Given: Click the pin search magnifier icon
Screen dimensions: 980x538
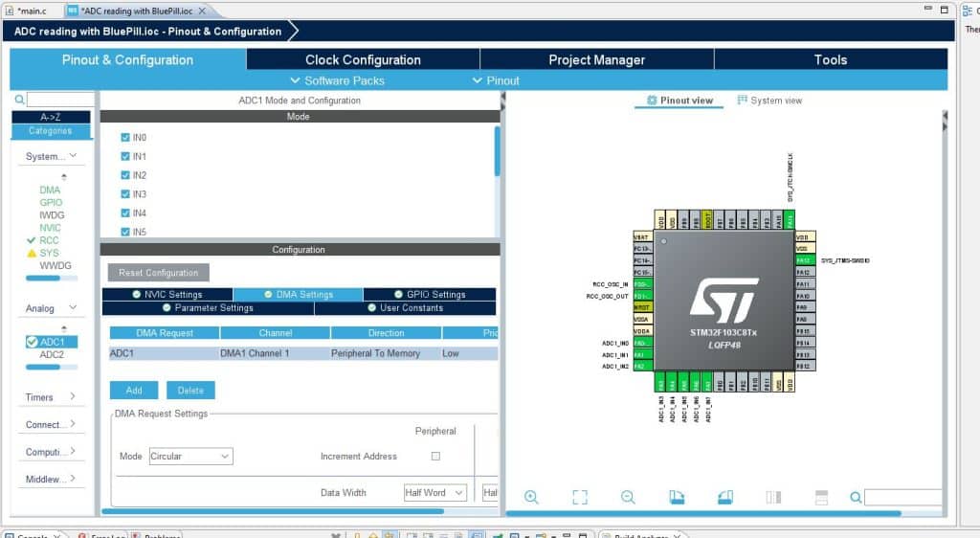Looking at the screenshot, I should click(x=856, y=498).
